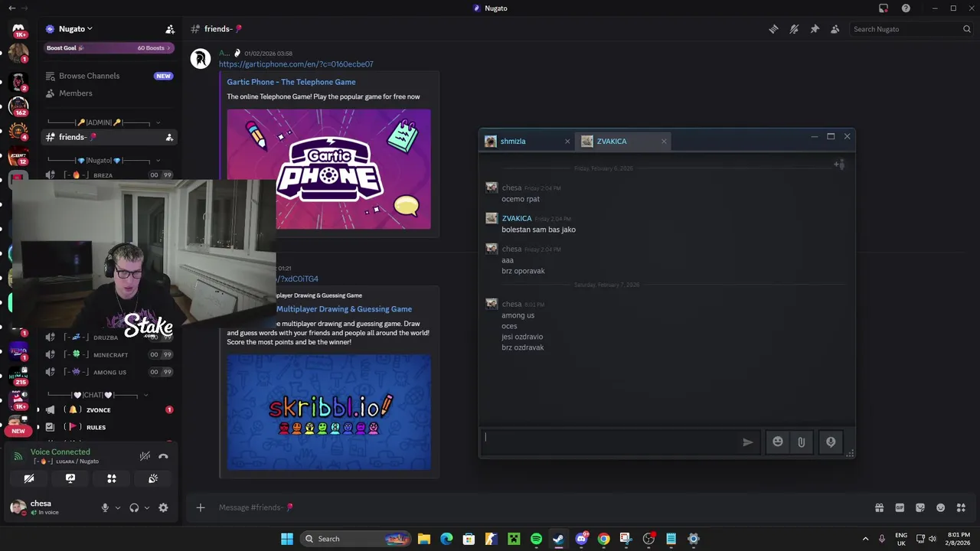
Task: Open the apps launcher in message bar
Action: pyautogui.click(x=961, y=507)
